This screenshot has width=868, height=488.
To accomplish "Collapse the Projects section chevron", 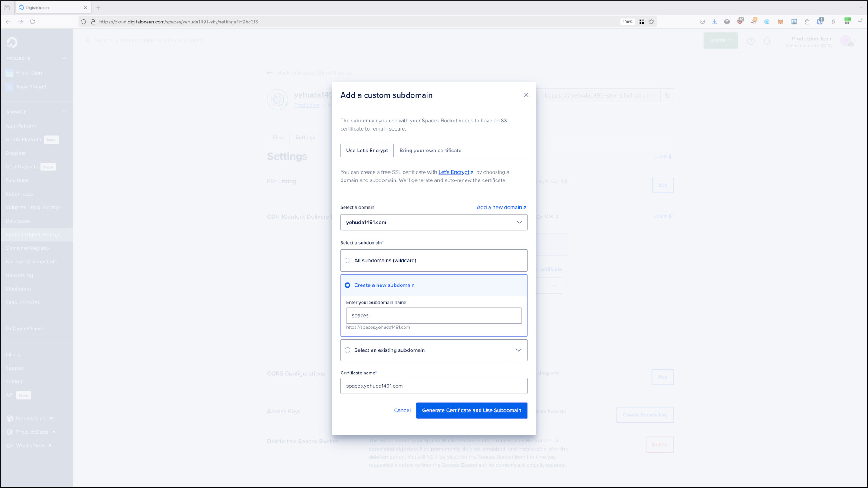I will click(65, 58).
